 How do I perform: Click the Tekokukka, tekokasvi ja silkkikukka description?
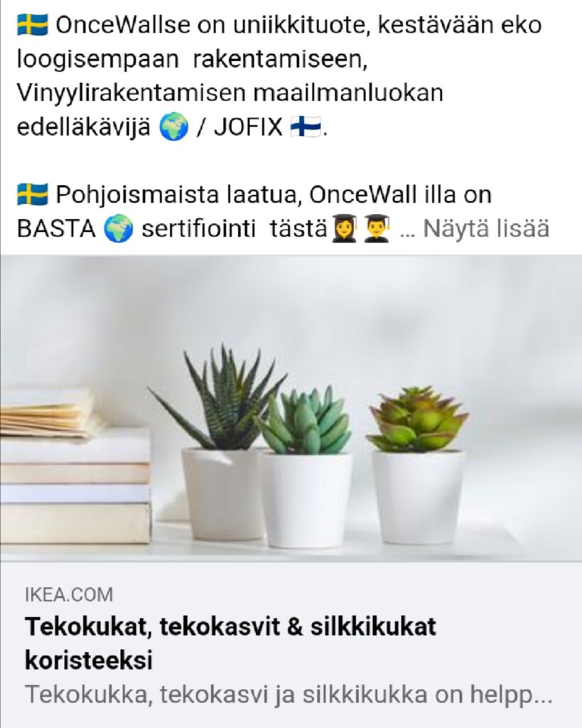pyautogui.click(x=289, y=695)
